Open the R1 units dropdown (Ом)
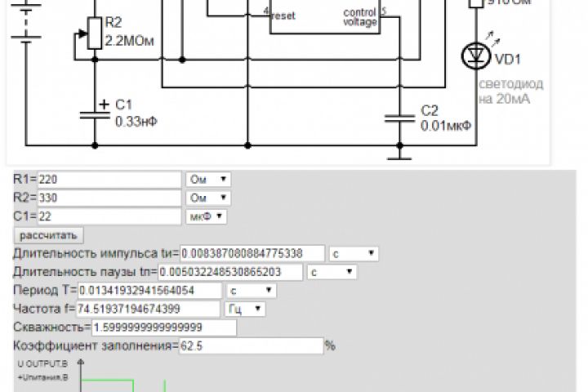The width and height of the screenshot is (588, 392). pyautogui.click(x=208, y=180)
